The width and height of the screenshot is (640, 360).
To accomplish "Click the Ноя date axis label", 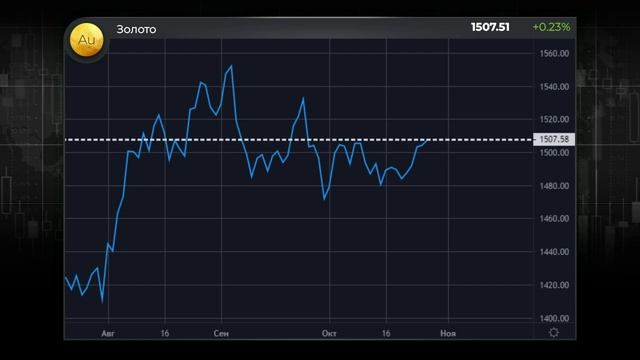I will click(448, 333).
